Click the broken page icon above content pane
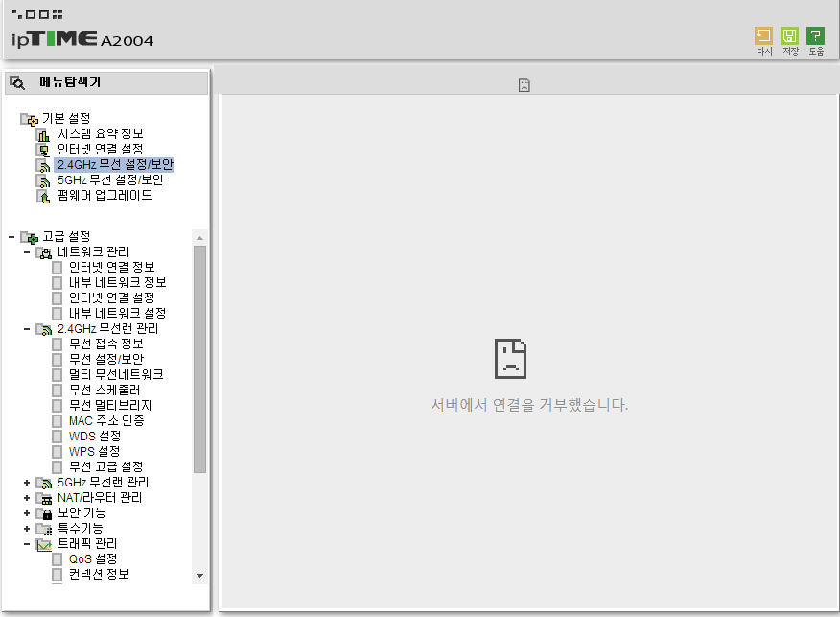The image size is (840, 617). click(524, 84)
